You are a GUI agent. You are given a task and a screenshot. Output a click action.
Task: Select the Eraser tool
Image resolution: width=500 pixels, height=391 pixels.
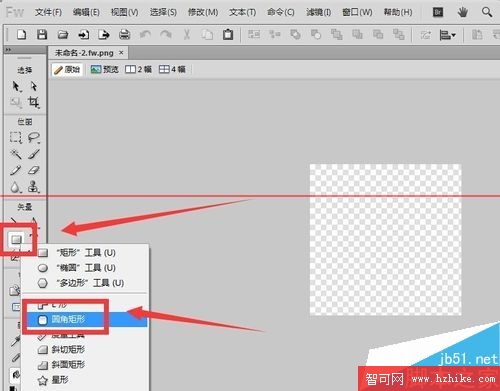click(x=33, y=170)
